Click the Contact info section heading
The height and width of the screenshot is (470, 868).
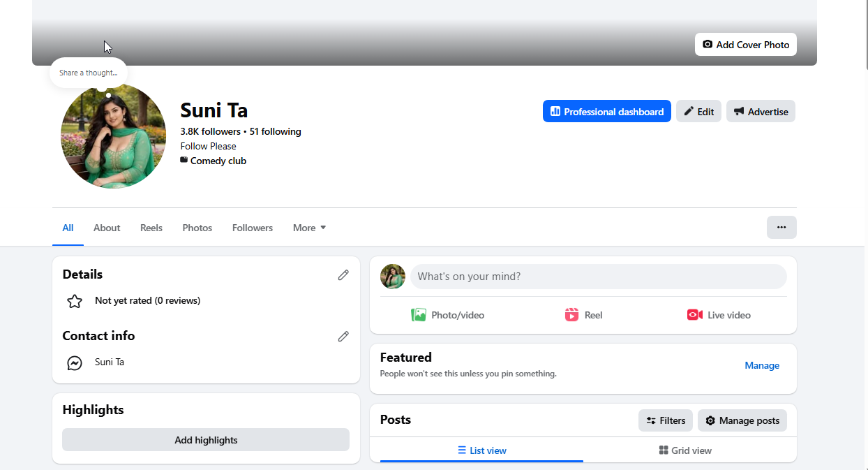point(98,336)
